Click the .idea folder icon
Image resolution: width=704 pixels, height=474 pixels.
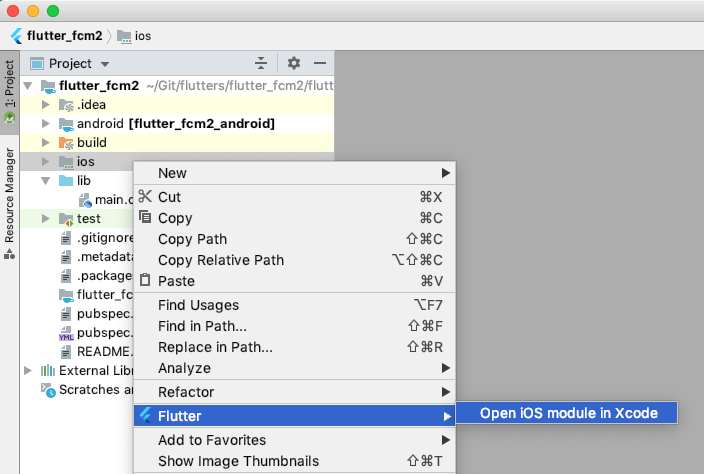(x=66, y=105)
